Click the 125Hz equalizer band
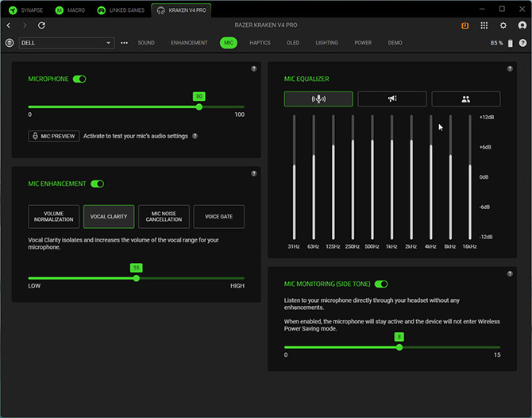The image size is (532, 418). point(333,177)
